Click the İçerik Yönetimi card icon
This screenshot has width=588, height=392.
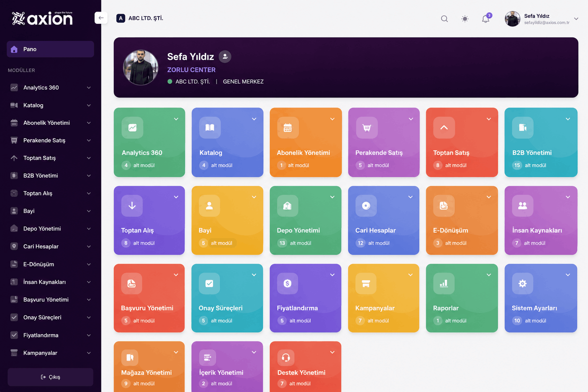(208, 358)
